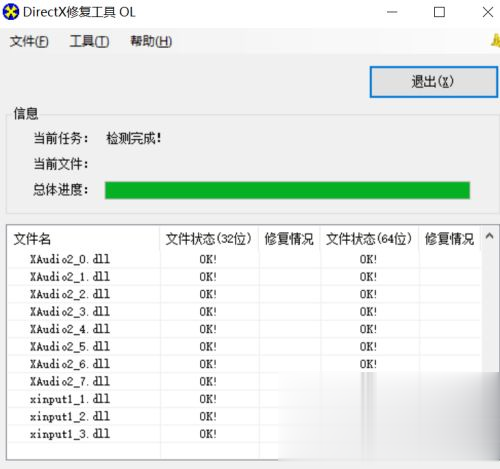The width and height of the screenshot is (500, 469).
Task: Open the 帮助(H) menu
Action: [x=151, y=42]
